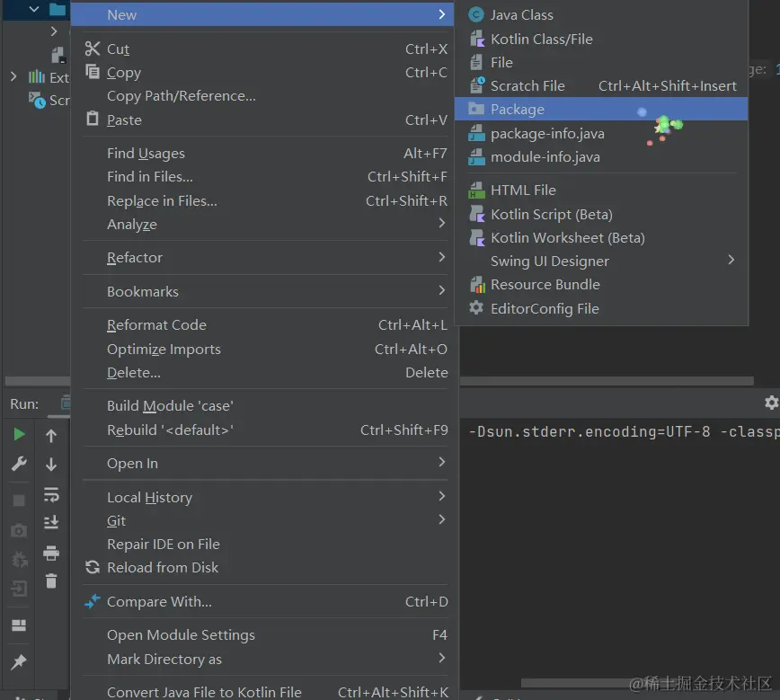Click the EditorConfig File gear icon

pos(476,308)
